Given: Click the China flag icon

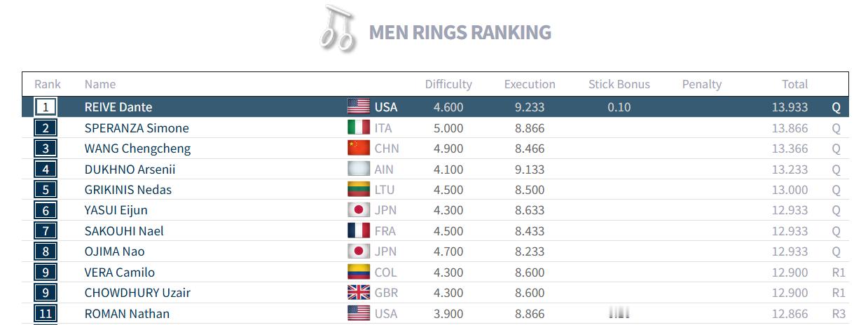Looking at the screenshot, I should click(358, 148).
